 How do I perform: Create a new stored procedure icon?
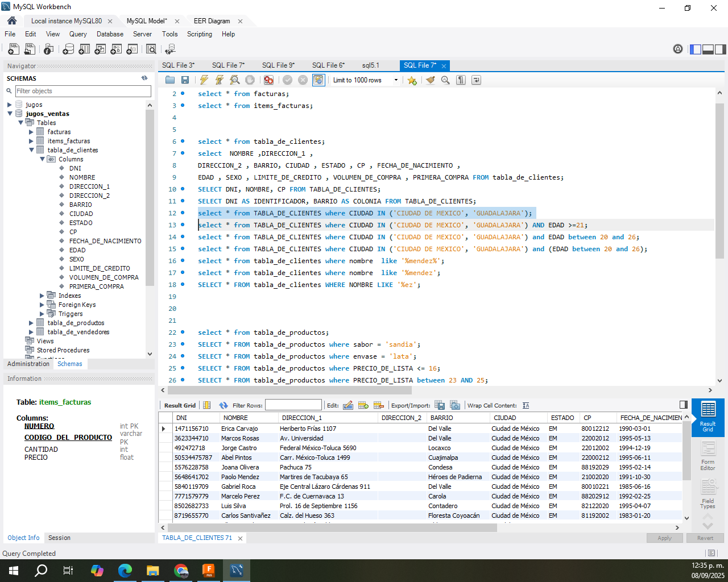point(116,49)
